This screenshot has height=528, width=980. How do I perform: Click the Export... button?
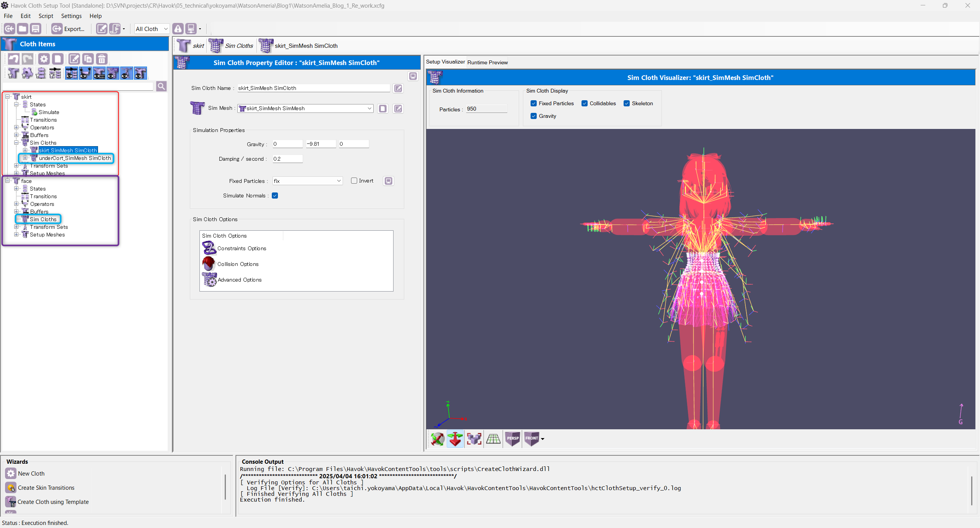69,29
